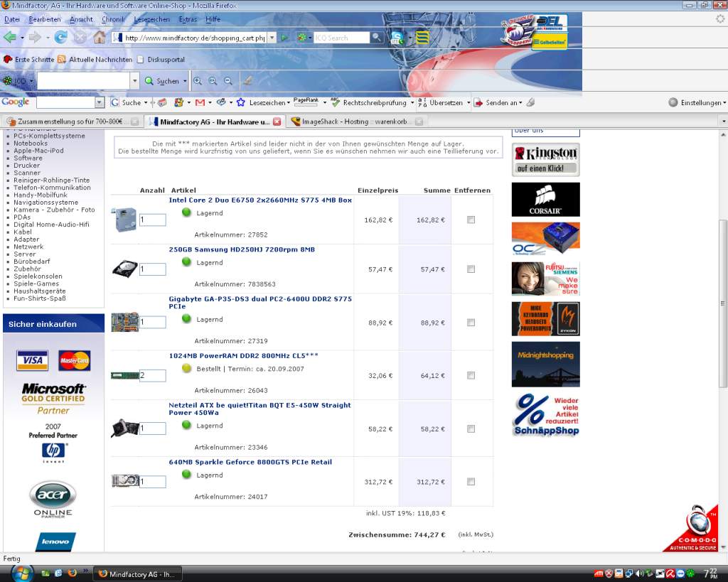Click the volume icon in system tray
728x582 pixels.
[x=640, y=573]
